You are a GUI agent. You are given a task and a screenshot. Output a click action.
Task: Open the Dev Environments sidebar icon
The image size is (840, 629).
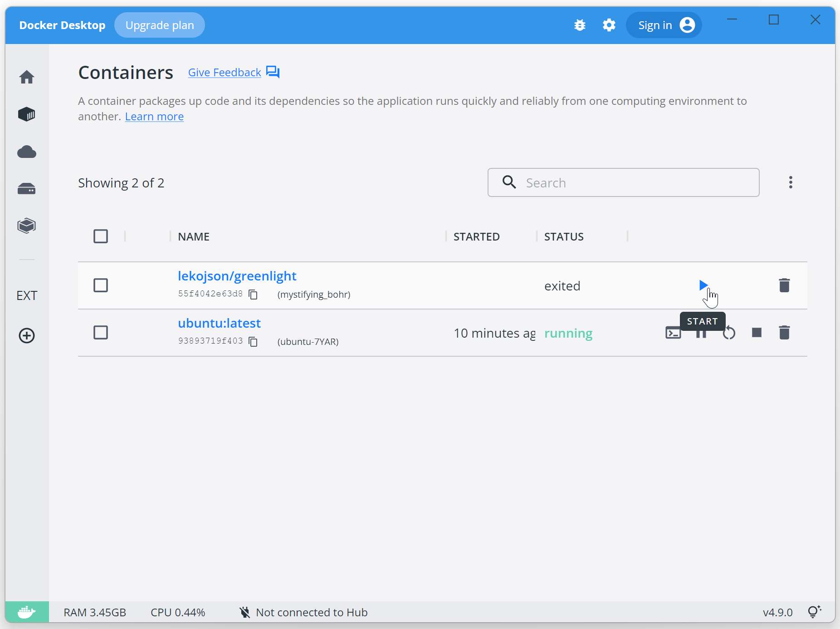click(27, 226)
